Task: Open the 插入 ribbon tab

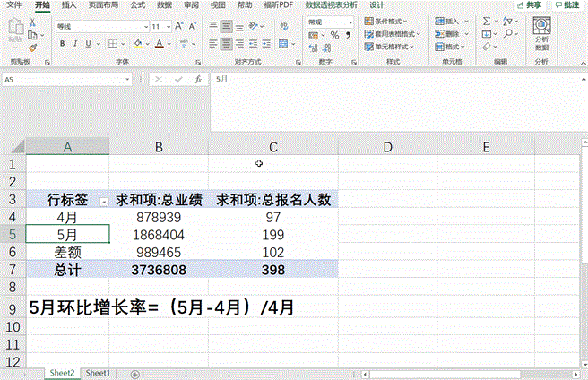Action: point(68,4)
